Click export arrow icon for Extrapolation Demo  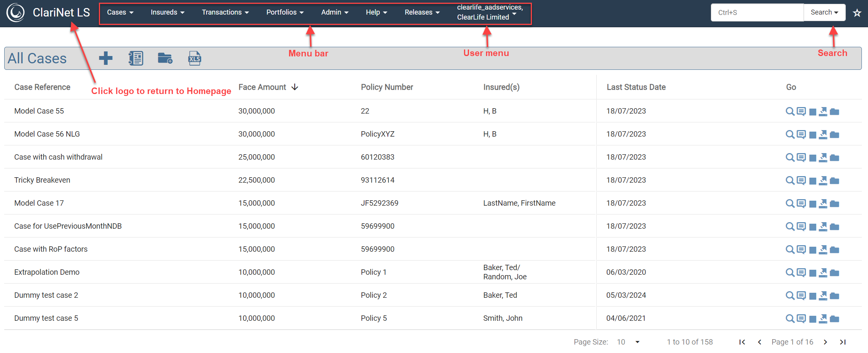pyautogui.click(x=823, y=272)
